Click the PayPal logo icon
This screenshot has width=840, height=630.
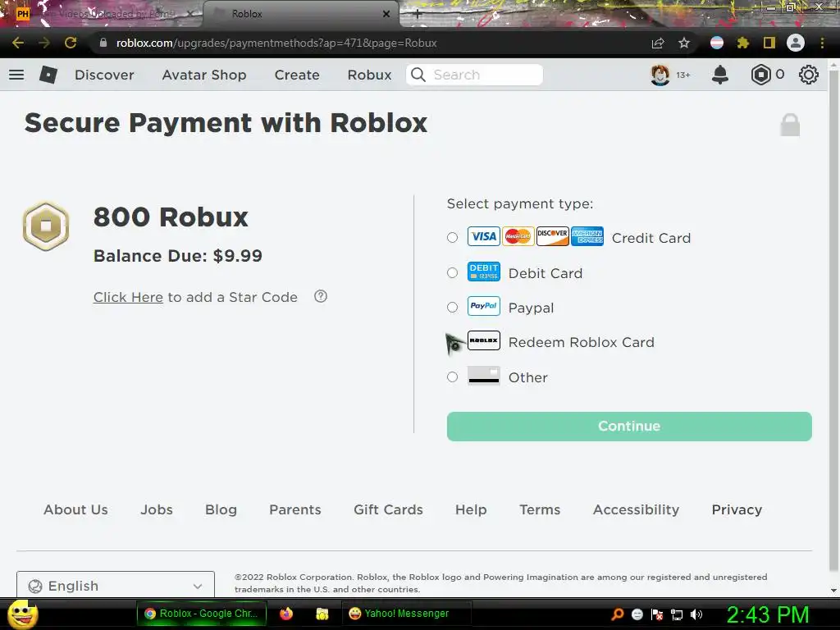point(484,306)
